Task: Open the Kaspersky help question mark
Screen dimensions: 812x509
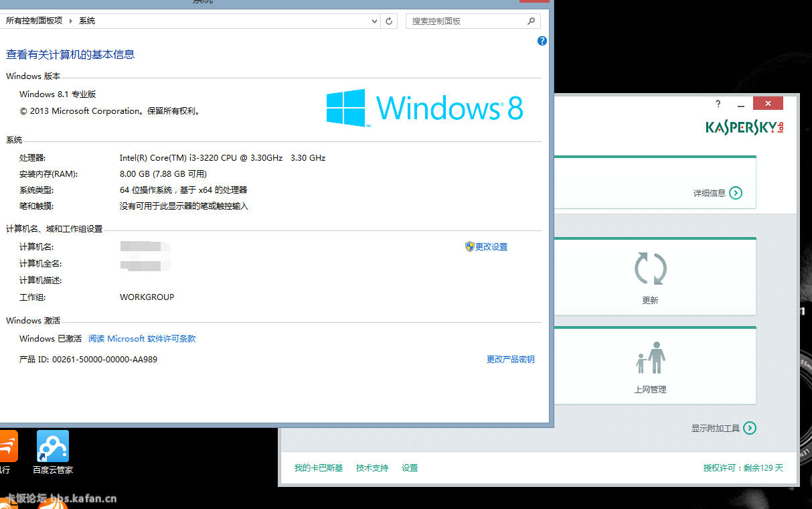Action: tap(718, 104)
